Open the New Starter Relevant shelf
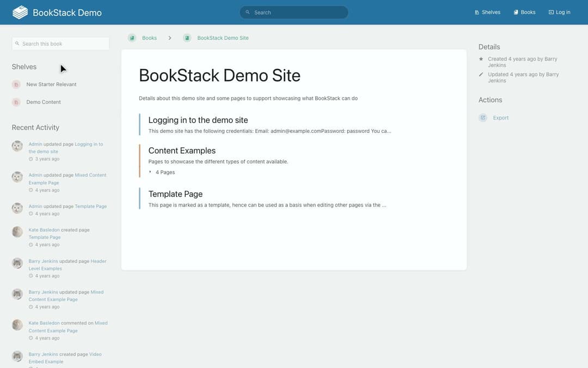The image size is (588, 368). tap(51, 85)
